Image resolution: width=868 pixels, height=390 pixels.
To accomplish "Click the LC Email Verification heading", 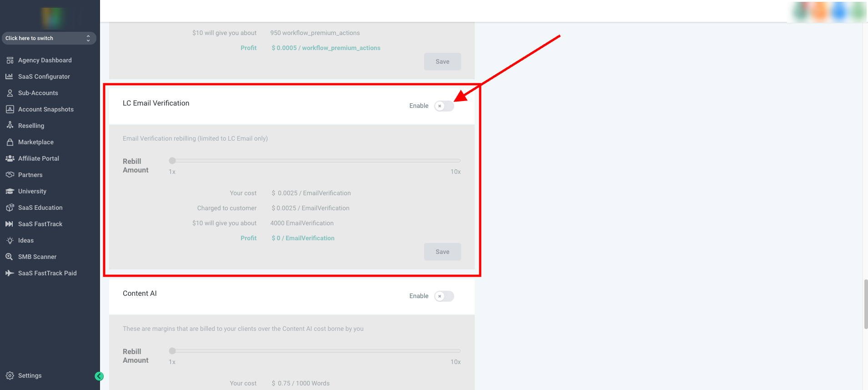I will point(156,103).
